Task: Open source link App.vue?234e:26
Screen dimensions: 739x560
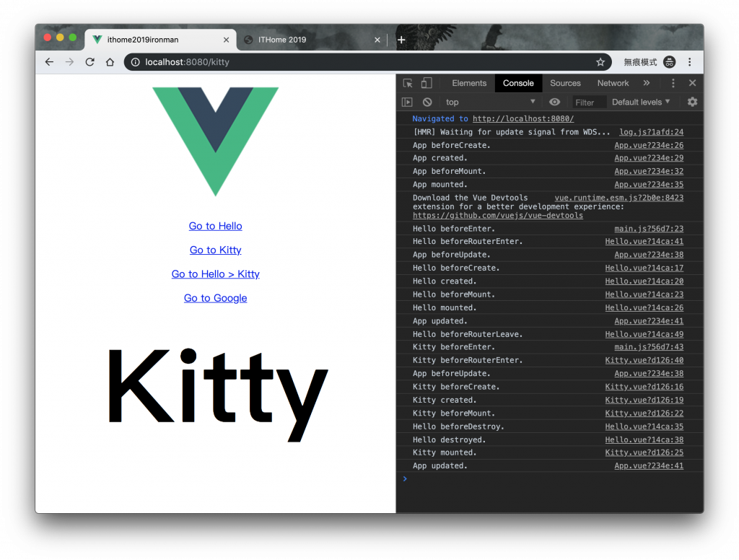Action: click(x=649, y=145)
